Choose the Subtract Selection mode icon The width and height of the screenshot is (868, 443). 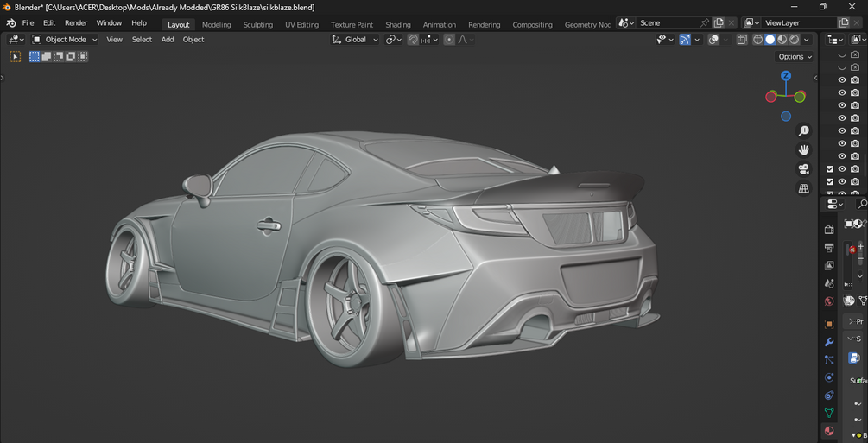click(x=59, y=56)
